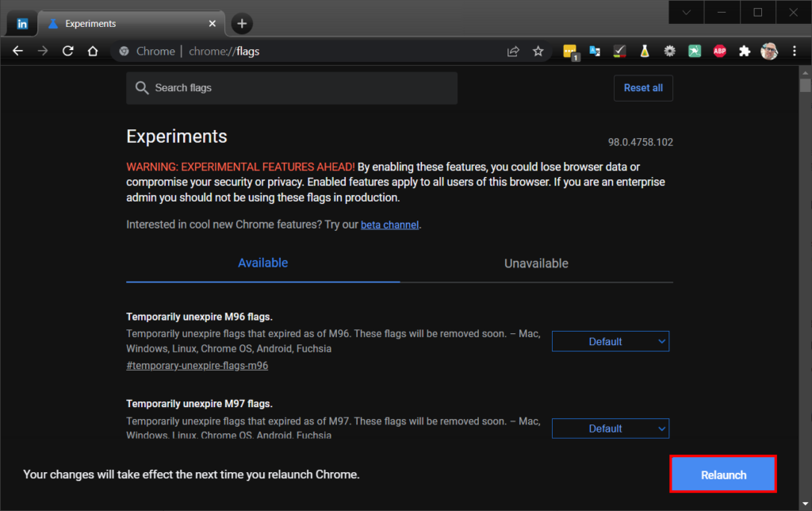The image size is (812, 511).
Task: Open the Extensions puzzle piece menu
Action: point(745,51)
